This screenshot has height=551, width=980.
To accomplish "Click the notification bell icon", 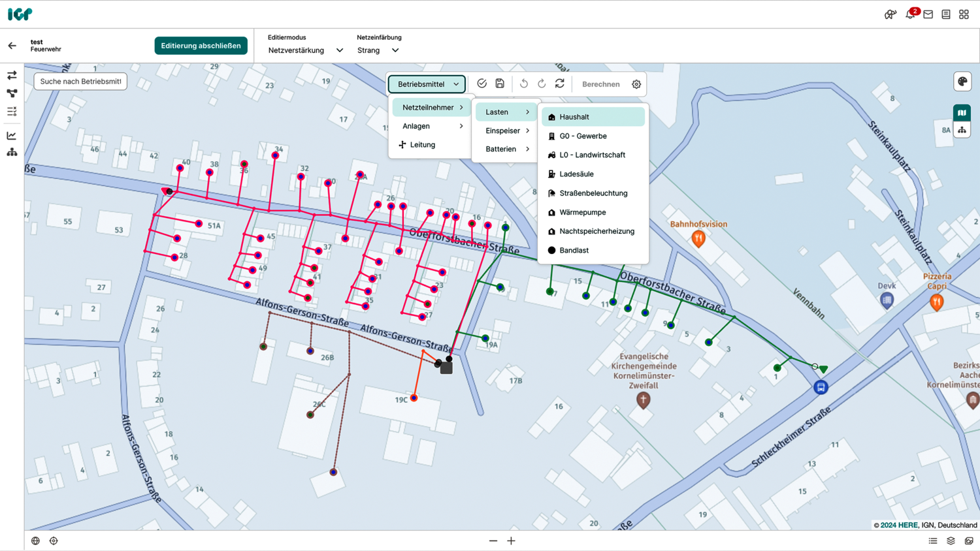I will point(910,14).
